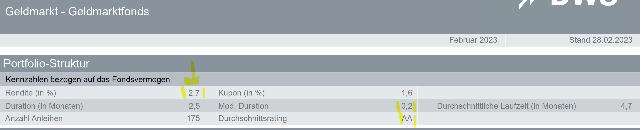Click the bond count value 175
This screenshot has width=644, height=130.
click(193, 119)
